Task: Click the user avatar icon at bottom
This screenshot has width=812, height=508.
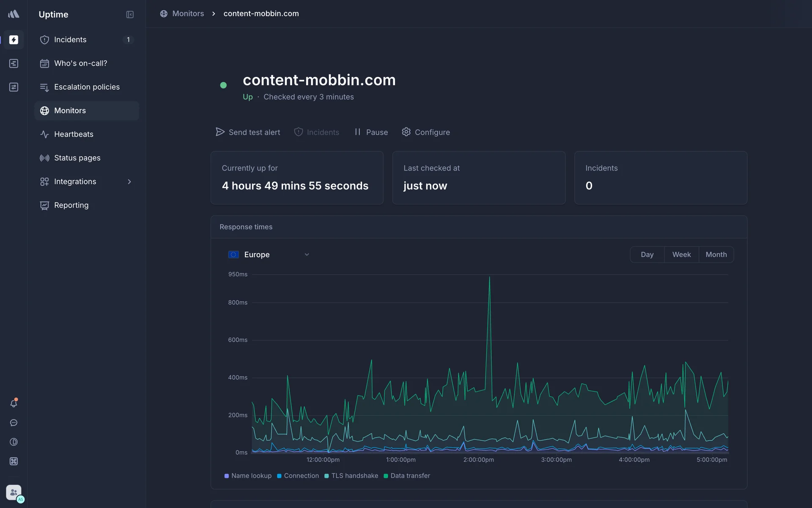Action: [14, 492]
